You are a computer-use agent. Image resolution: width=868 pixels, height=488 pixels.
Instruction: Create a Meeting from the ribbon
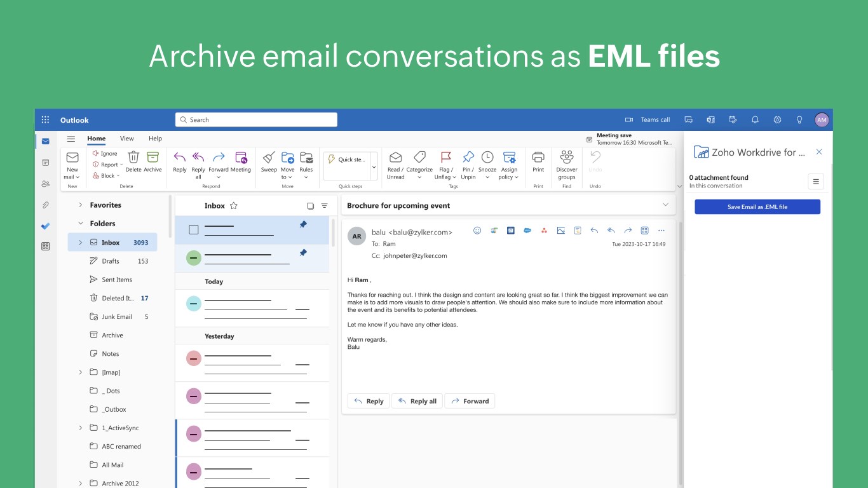point(241,161)
